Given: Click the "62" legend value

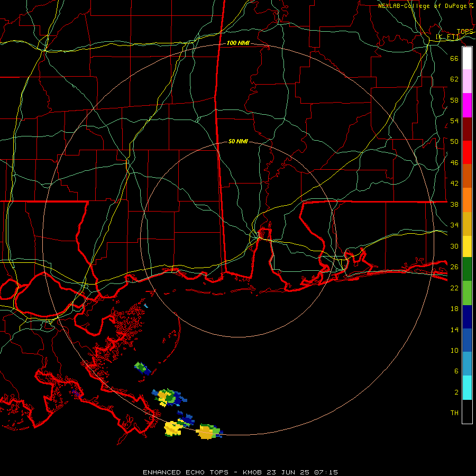Looking at the screenshot, I should [454, 79].
